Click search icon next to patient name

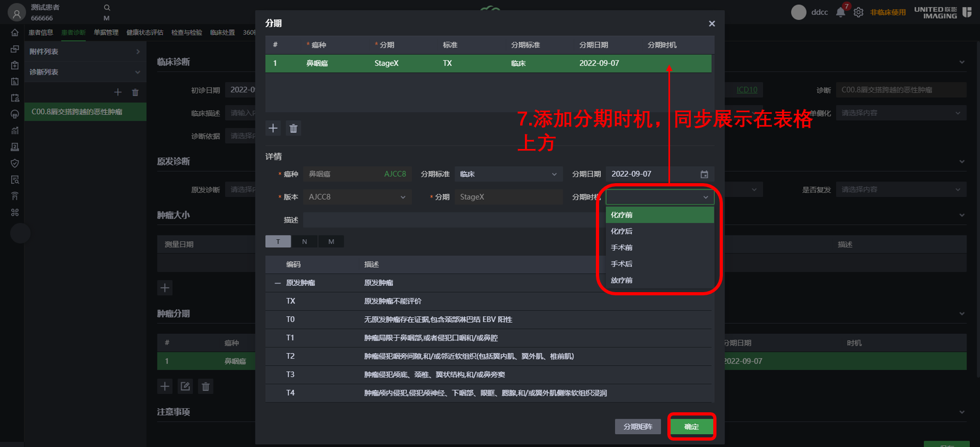(107, 7)
